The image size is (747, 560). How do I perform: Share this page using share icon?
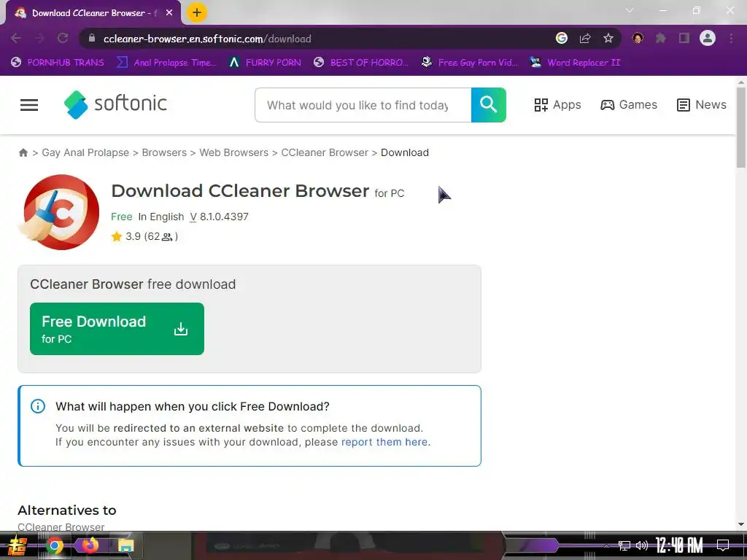585,38
